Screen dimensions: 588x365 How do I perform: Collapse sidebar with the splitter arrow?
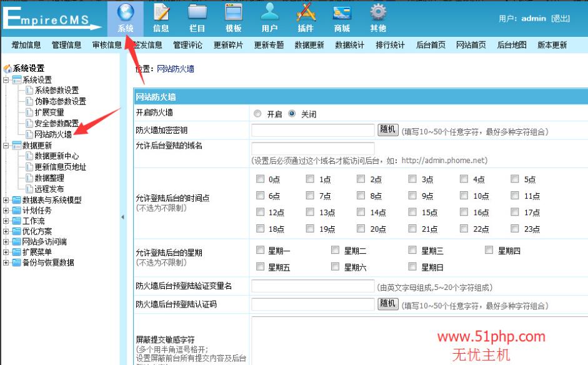(122, 217)
